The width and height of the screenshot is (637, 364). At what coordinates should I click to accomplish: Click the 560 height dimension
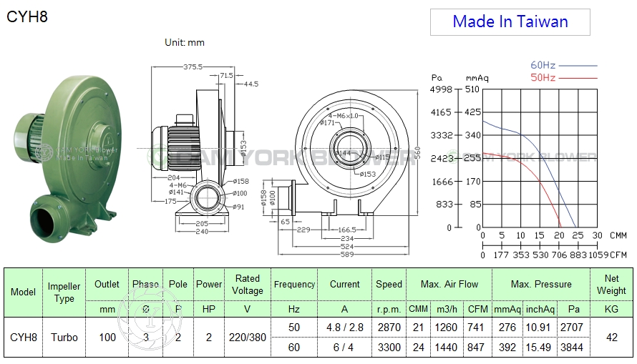point(417,152)
